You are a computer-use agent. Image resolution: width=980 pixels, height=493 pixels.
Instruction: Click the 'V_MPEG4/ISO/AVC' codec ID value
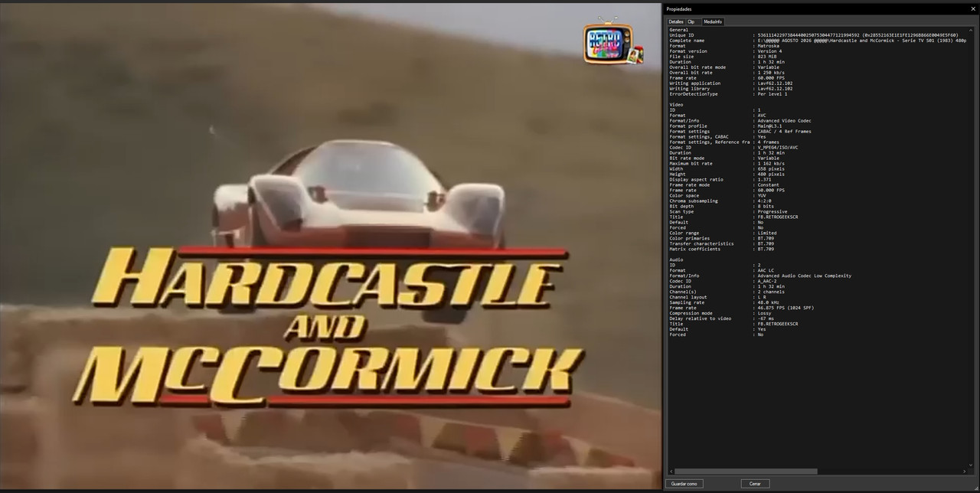(x=778, y=148)
